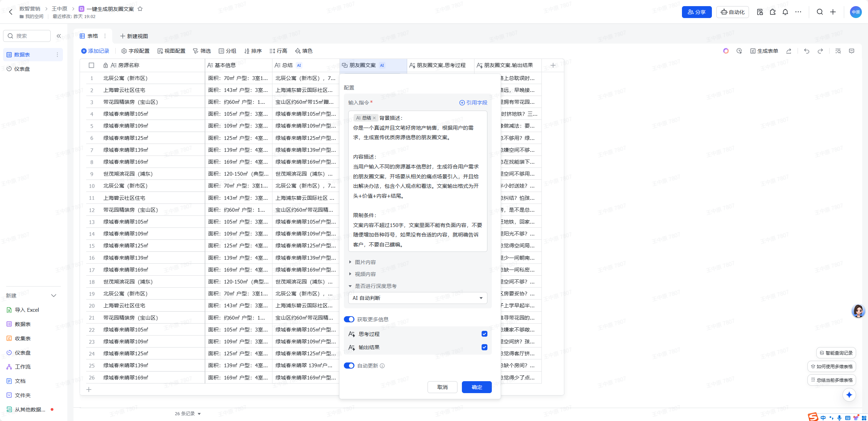
Task: Click the 分享 share button
Action: [697, 12]
